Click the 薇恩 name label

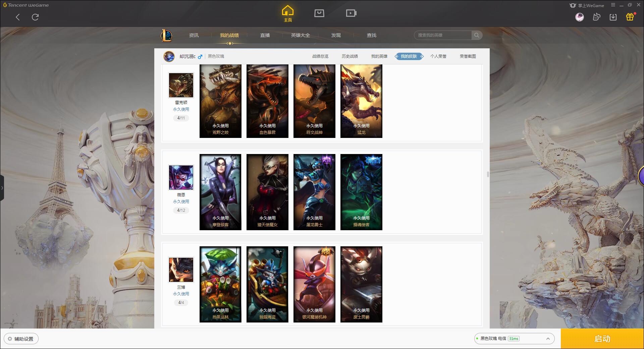coord(181,195)
